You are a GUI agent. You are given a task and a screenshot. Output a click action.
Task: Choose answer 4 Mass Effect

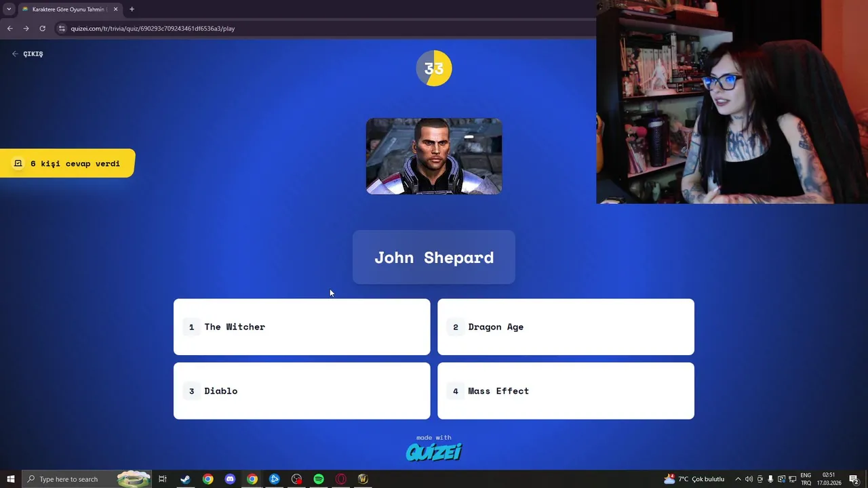(x=566, y=391)
